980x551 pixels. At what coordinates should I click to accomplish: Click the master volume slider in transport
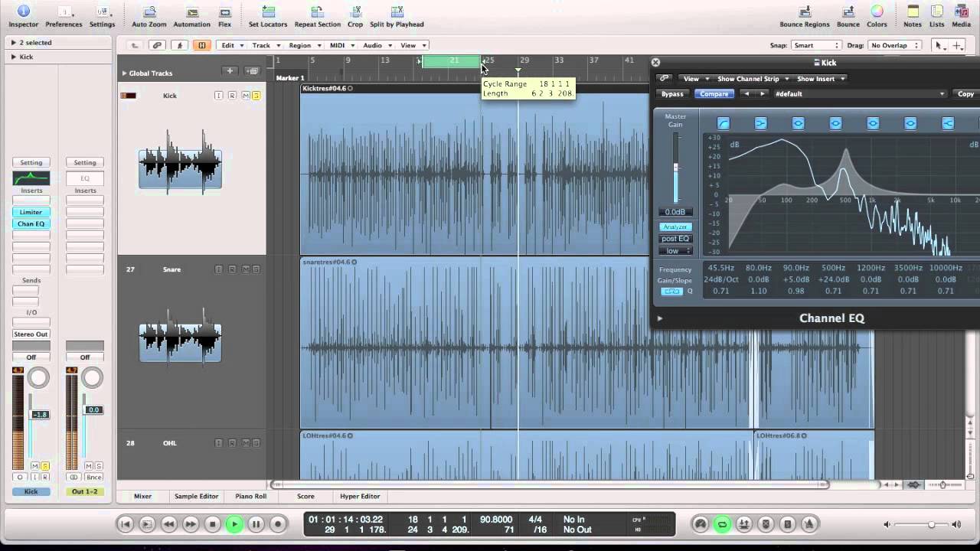pyautogui.click(x=932, y=525)
